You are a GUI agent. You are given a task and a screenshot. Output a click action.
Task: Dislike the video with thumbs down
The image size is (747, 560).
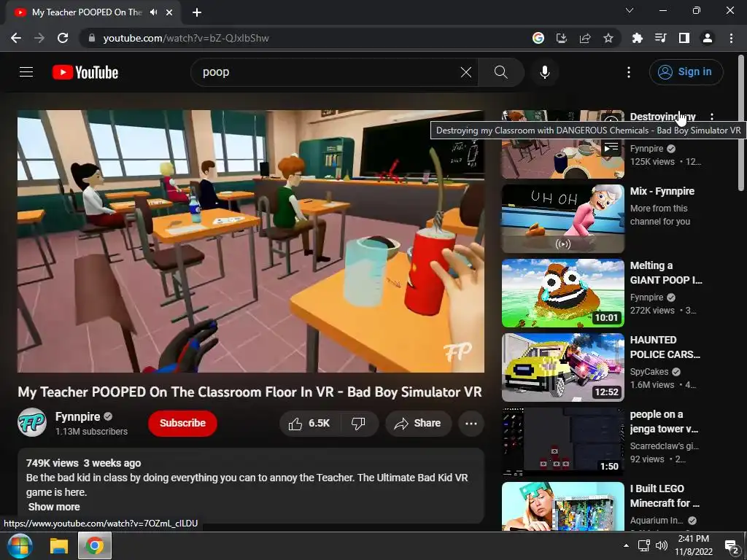(x=359, y=424)
